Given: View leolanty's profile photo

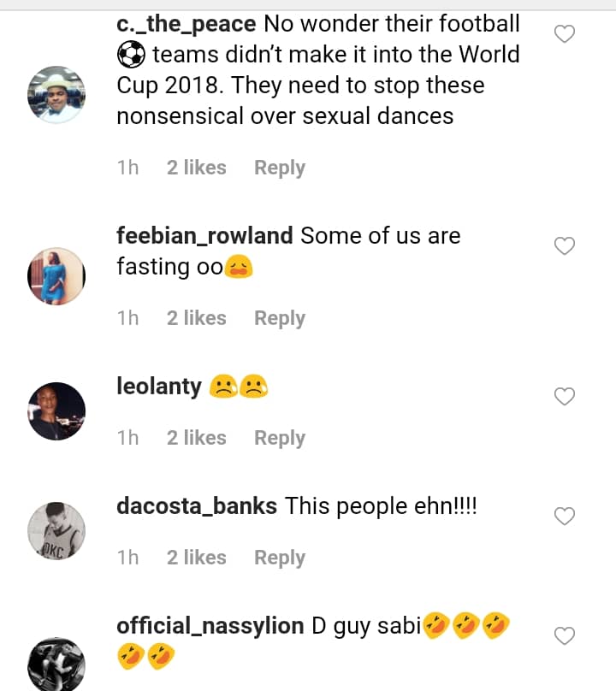Looking at the screenshot, I should (x=57, y=410).
